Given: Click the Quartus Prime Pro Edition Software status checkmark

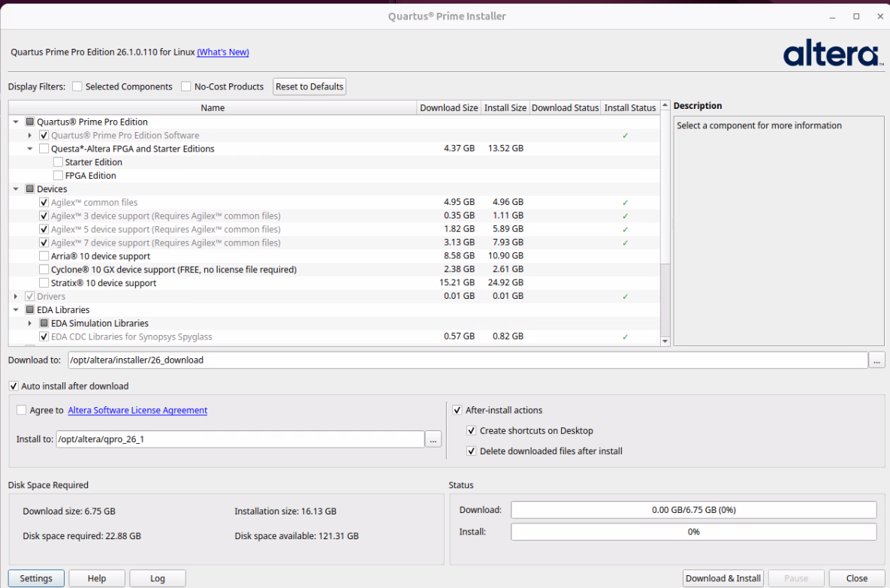Looking at the screenshot, I should click(x=625, y=136).
